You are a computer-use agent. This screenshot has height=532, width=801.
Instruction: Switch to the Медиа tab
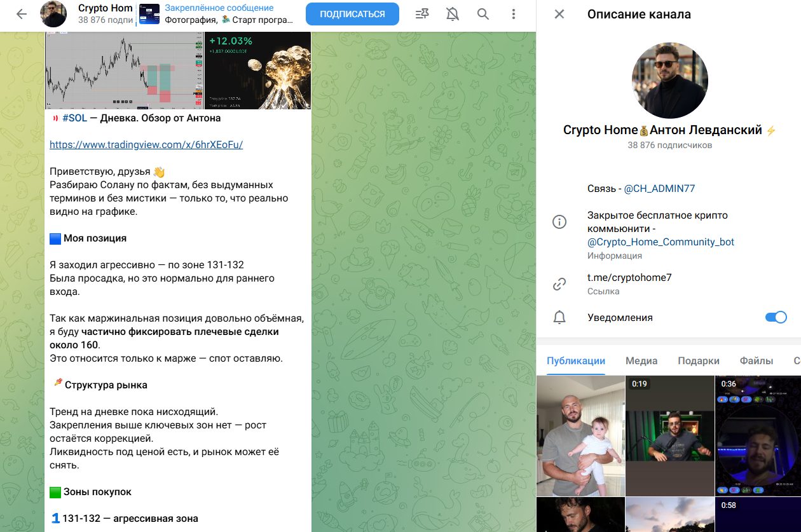pyautogui.click(x=641, y=360)
